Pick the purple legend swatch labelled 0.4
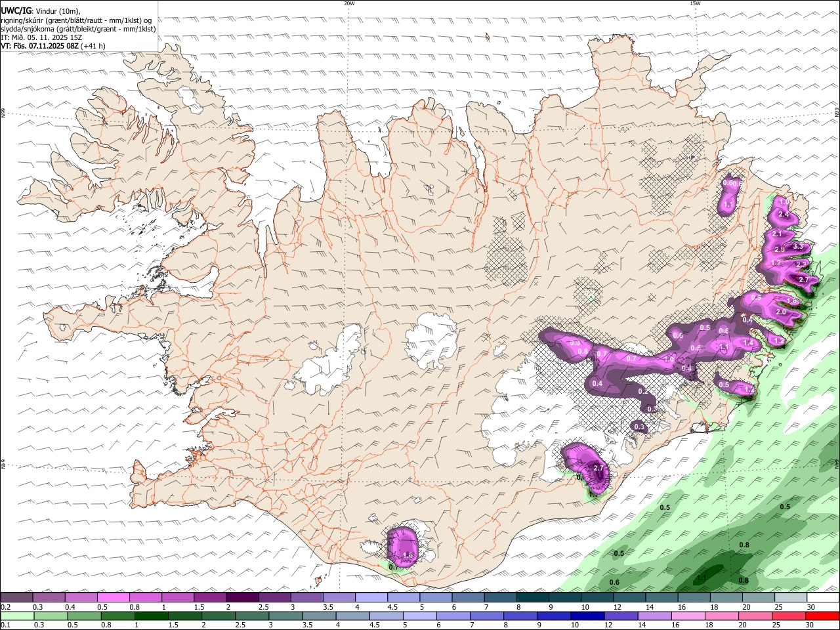Screen dimensions: 840x630 pos(81,598)
